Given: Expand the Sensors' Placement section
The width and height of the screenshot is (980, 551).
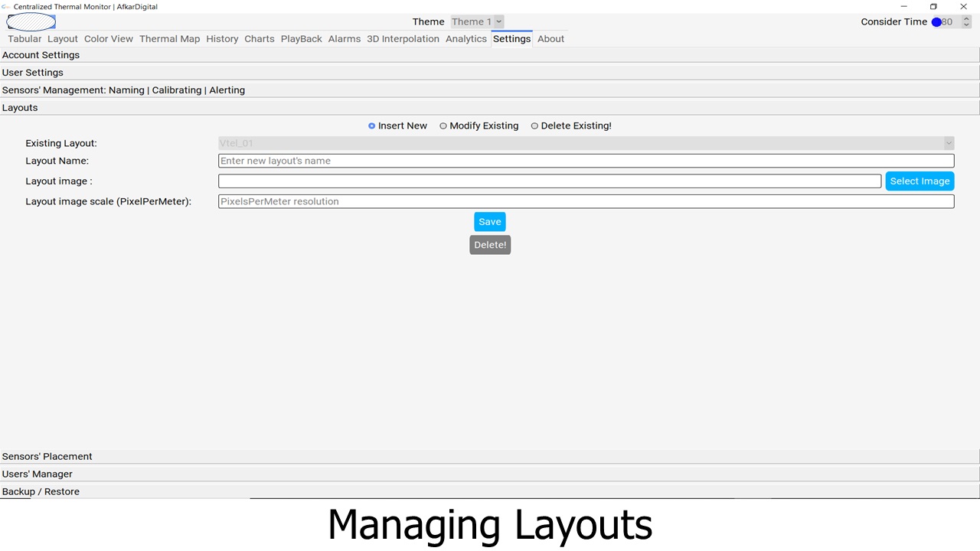Looking at the screenshot, I should pos(47,457).
